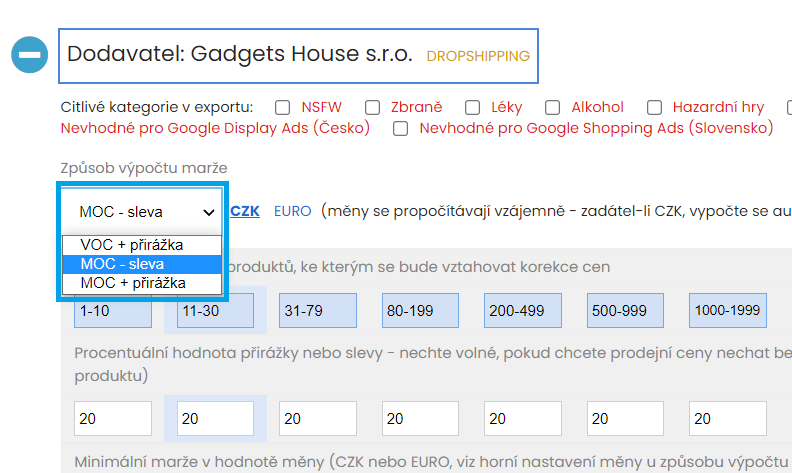Edit the 500-999 price range field
792x473 pixels.
[625, 311]
